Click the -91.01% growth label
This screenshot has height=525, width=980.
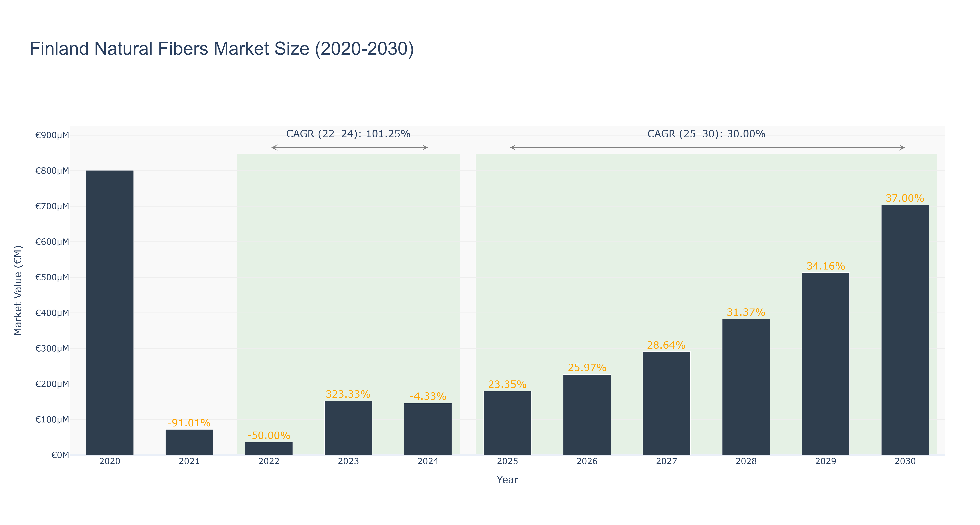(x=189, y=423)
